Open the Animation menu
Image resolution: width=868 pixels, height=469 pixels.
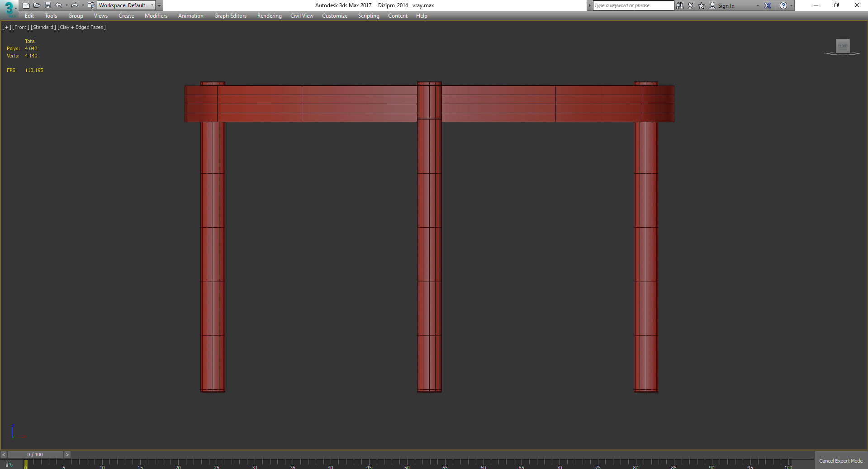(190, 16)
